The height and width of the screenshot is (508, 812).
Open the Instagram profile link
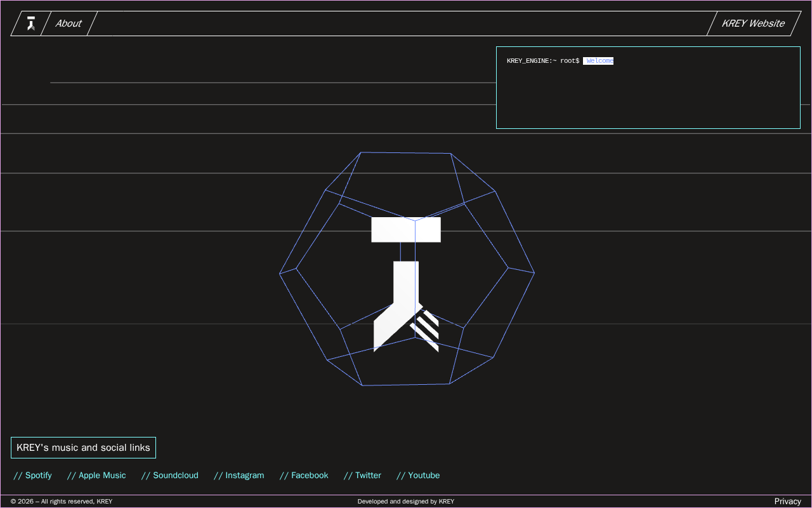click(239, 476)
